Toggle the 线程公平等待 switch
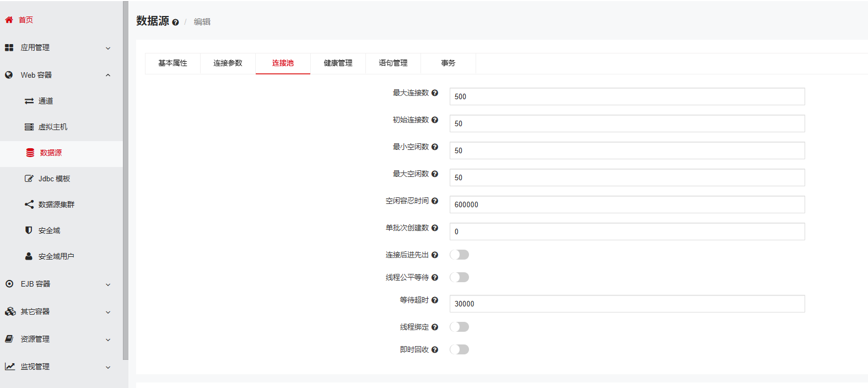 click(459, 277)
